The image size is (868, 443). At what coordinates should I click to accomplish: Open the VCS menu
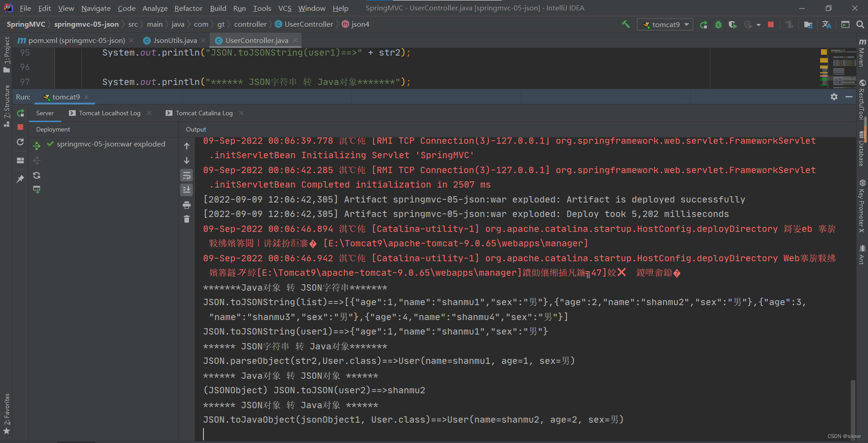coord(285,8)
